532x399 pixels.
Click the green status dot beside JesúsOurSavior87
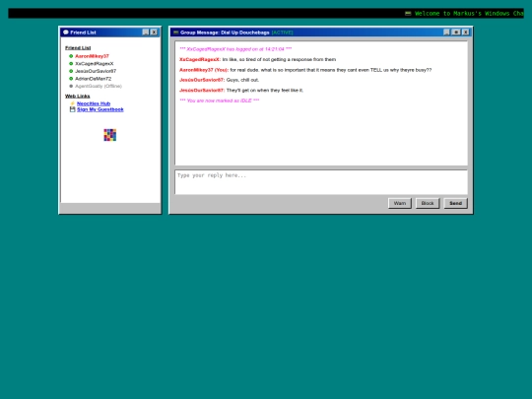[71, 71]
